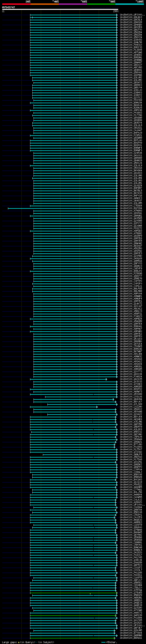Select the UniRef100_O81921 label
146x644 pixels.
[131, 128]
